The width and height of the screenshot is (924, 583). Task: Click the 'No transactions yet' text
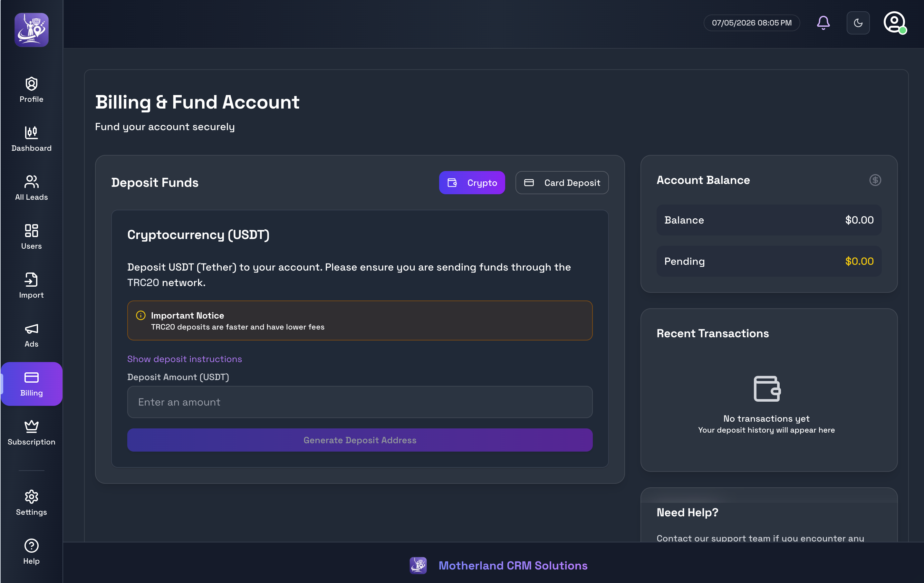click(766, 418)
